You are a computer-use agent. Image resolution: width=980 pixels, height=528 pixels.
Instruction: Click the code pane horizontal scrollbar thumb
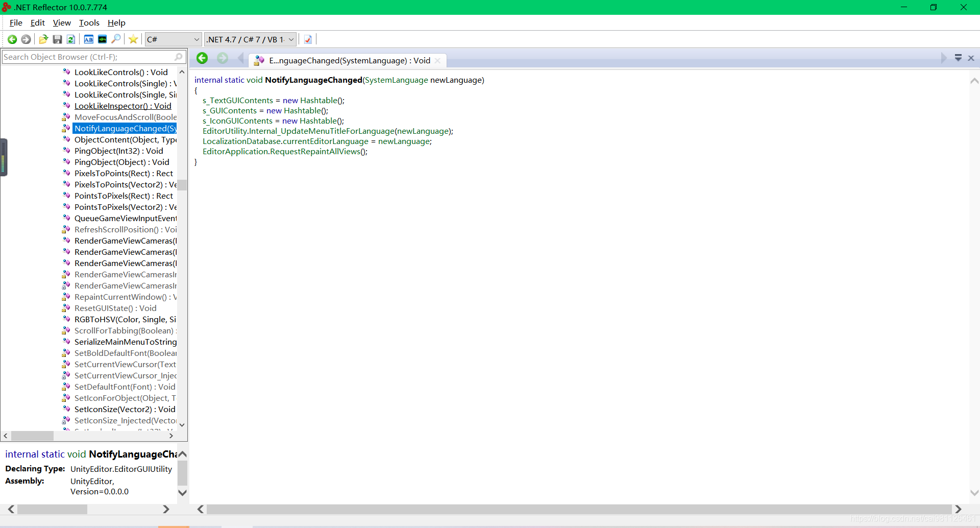point(579,509)
